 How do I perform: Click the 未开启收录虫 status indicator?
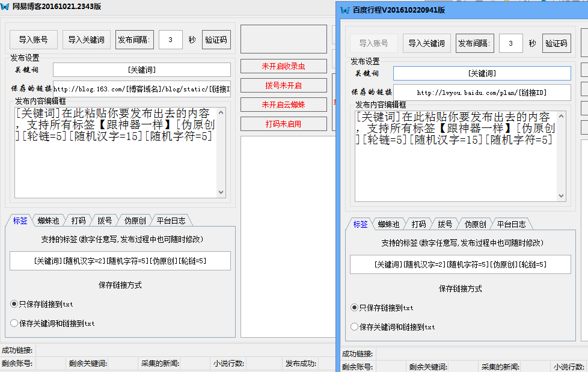(x=283, y=66)
